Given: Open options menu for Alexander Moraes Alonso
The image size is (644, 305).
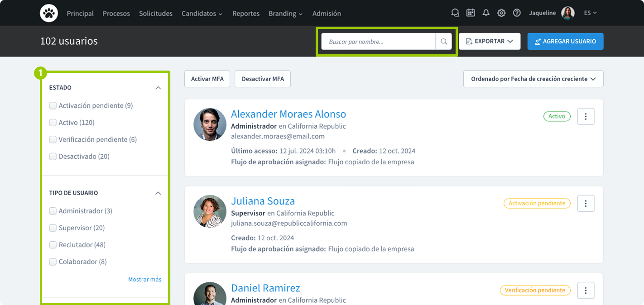Looking at the screenshot, I should click(586, 117).
